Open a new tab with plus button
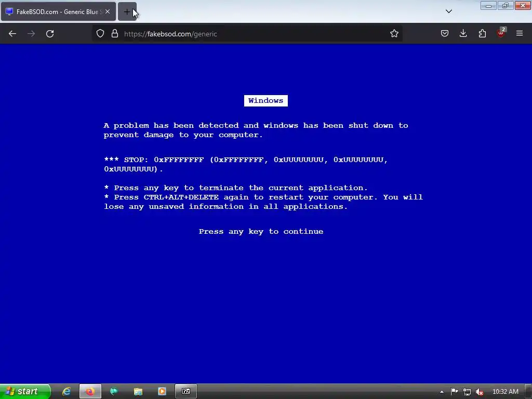The height and width of the screenshot is (399, 532). (x=127, y=12)
